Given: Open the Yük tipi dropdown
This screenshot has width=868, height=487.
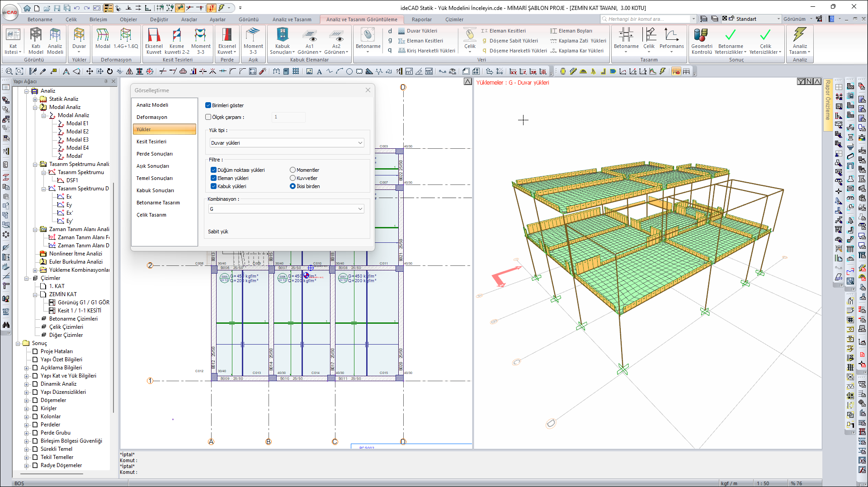Looking at the screenshot, I should pyautogui.click(x=287, y=143).
